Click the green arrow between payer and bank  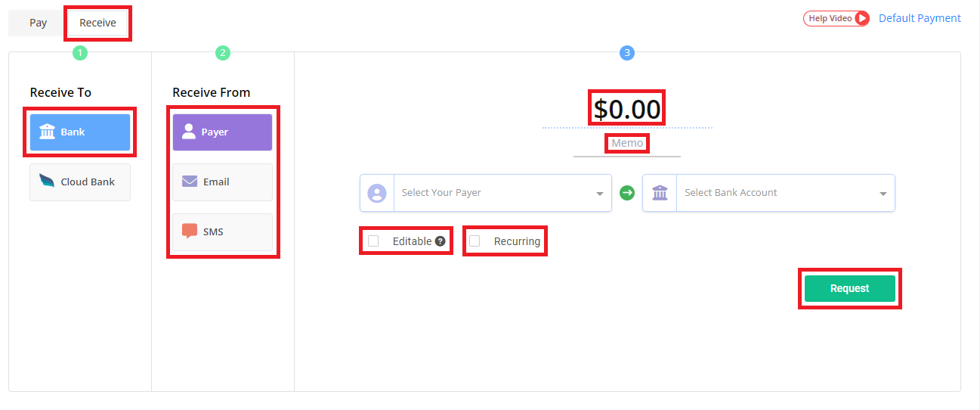pyautogui.click(x=627, y=193)
